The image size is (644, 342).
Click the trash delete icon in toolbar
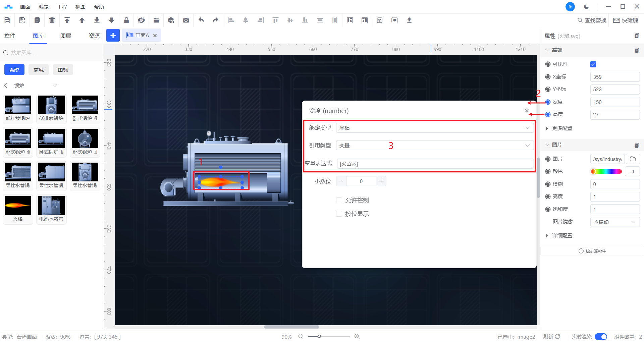pyautogui.click(x=52, y=20)
